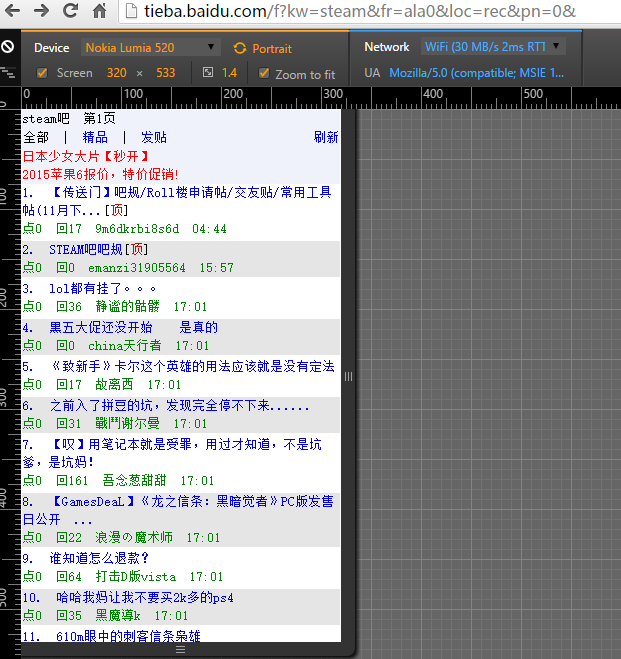
Task: Click the author name 打击D版vista
Action: tap(136, 576)
